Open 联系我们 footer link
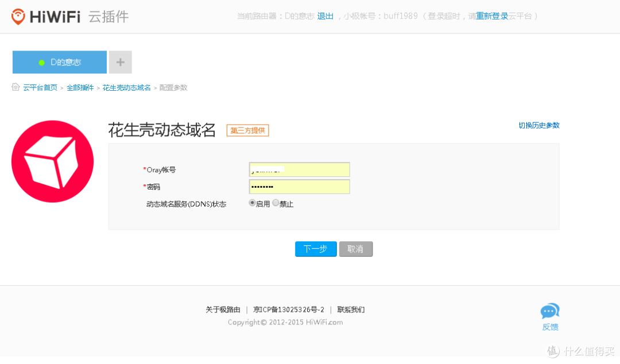The width and height of the screenshot is (620, 364). (351, 310)
